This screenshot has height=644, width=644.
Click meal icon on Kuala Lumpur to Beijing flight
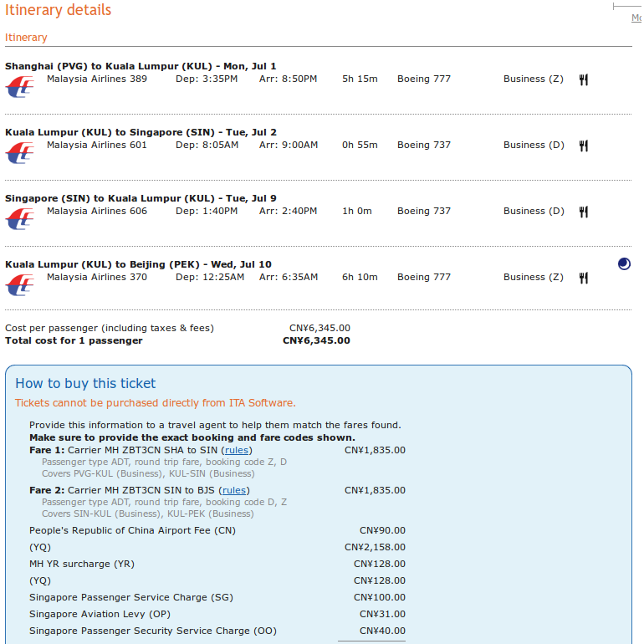click(584, 278)
